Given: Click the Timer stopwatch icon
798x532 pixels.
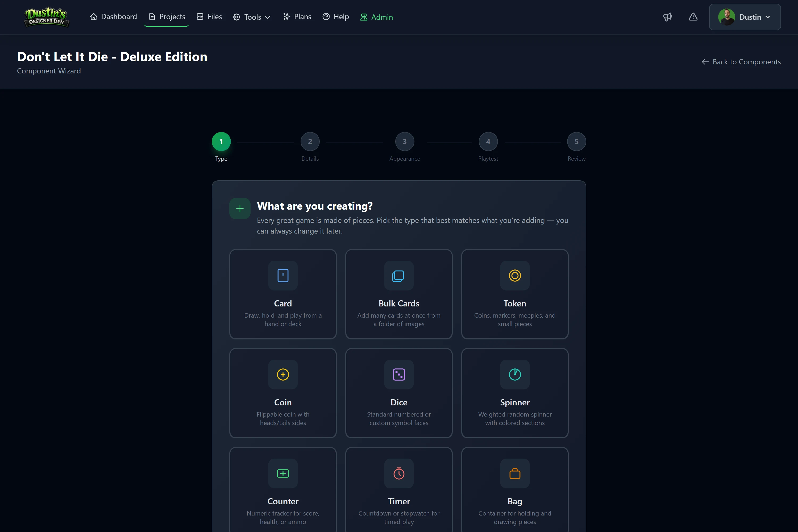Looking at the screenshot, I should coord(399,474).
